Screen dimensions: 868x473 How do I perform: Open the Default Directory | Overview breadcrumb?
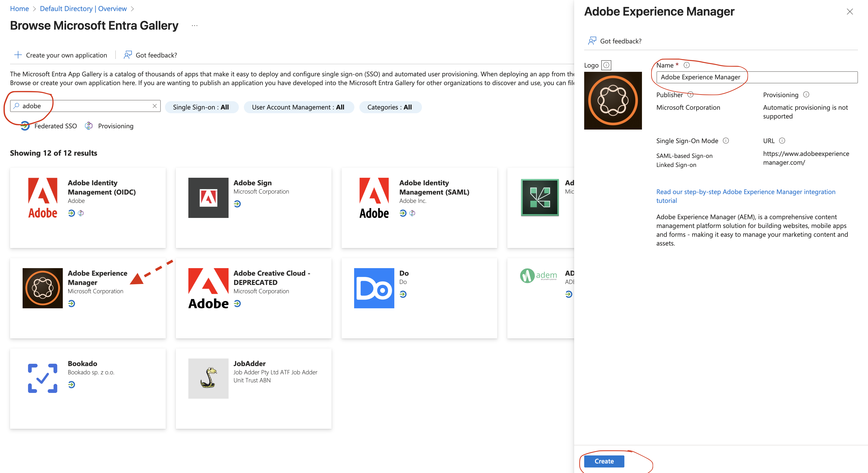(x=83, y=9)
